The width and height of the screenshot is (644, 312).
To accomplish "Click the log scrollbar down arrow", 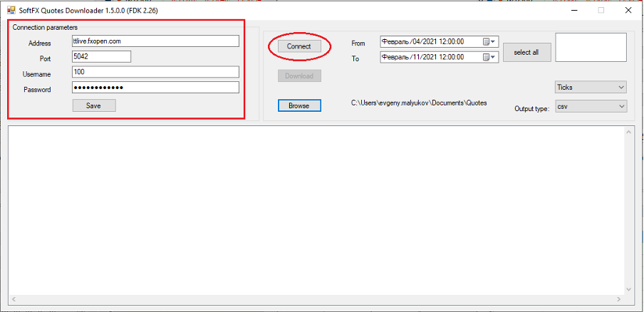I will [x=628, y=289].
